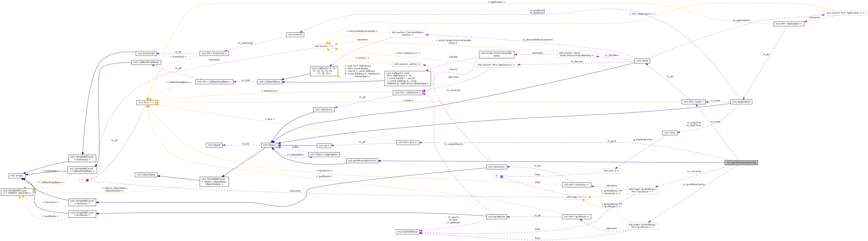Click the m_tid edge label
The image size is (868, 241).
[245, 144]
